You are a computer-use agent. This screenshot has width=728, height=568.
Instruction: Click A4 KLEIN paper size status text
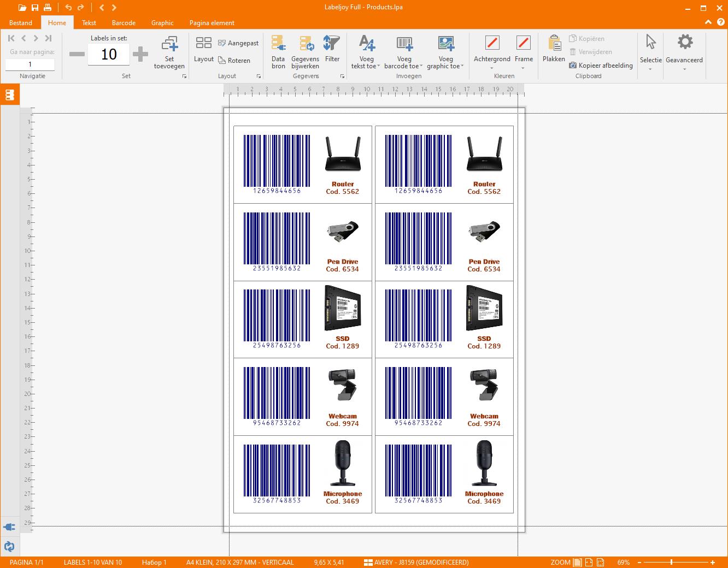pyautogui.click(x=240, y=562)
